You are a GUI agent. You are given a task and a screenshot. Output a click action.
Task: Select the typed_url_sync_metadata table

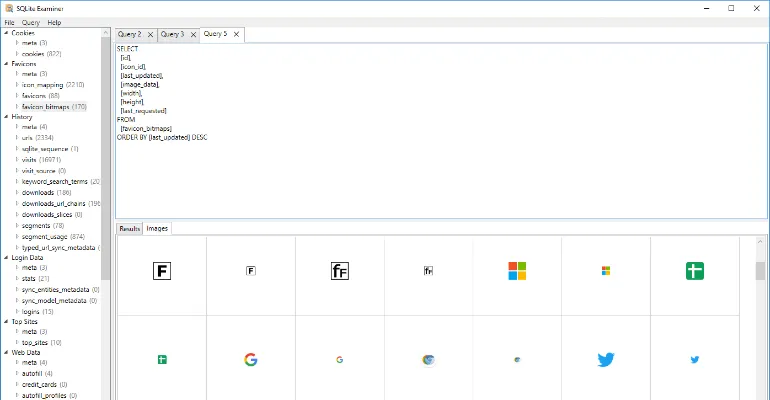[x=60, y=248]
